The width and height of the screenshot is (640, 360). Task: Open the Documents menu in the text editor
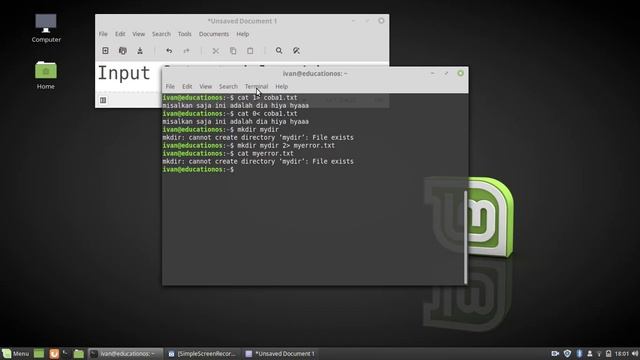[x=214, y=34]
